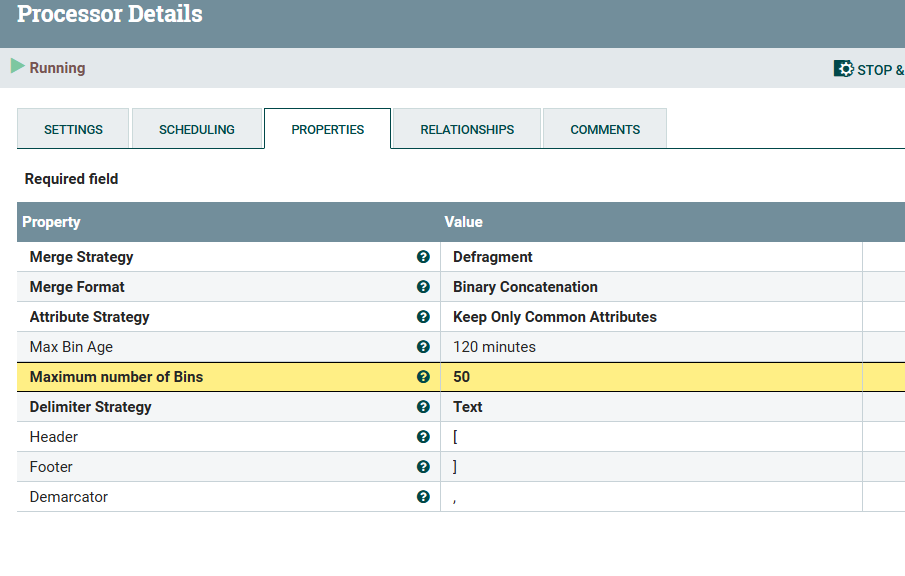Click the green Running status icon
This screenshot has height=576, width=905.
[17, 66]
